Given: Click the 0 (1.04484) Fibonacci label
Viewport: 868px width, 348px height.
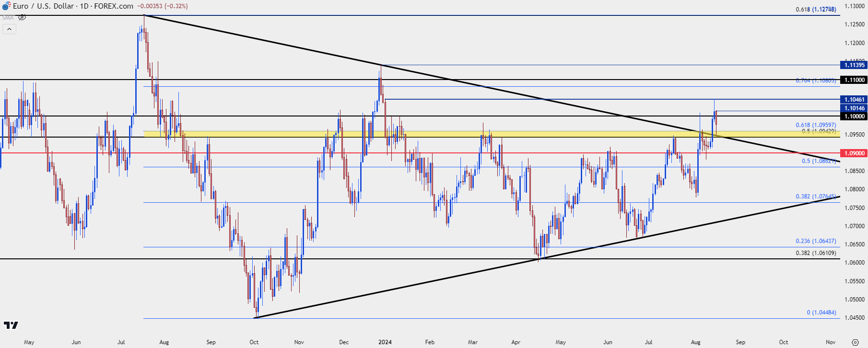Looking at the screenshot, I should coord(821,313).
